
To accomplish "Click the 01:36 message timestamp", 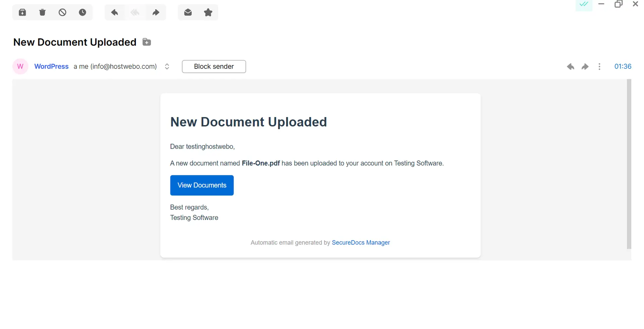I will 623,66.
